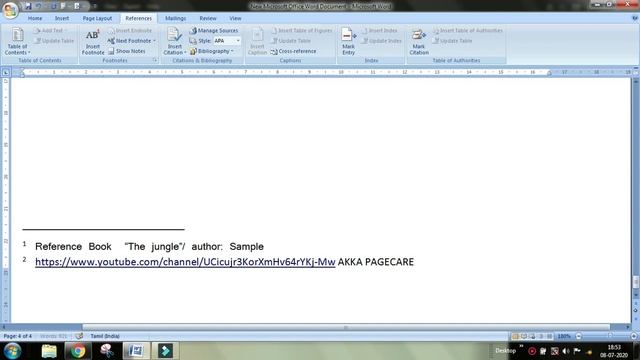Open the Windows Start menu
The height and width of the screenshot is (360, 640).
point(12,351)
